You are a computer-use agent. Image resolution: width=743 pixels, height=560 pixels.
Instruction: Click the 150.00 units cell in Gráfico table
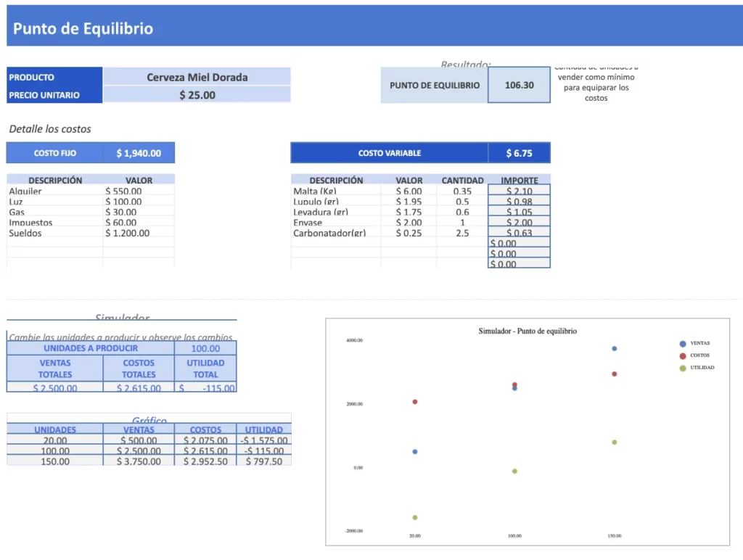[55, 461]
